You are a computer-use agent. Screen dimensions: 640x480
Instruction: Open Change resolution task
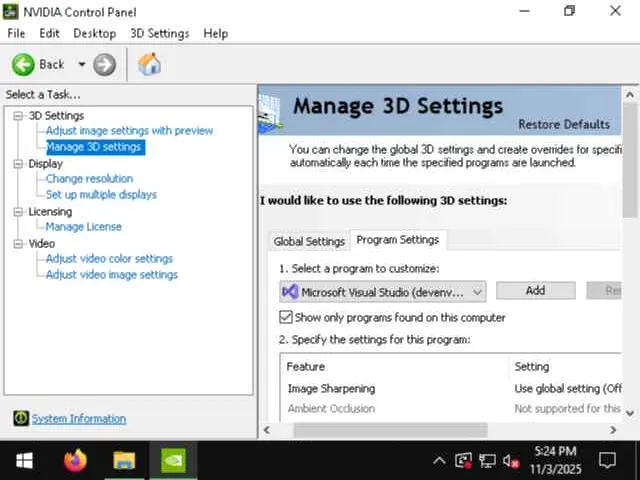point(89,179)
